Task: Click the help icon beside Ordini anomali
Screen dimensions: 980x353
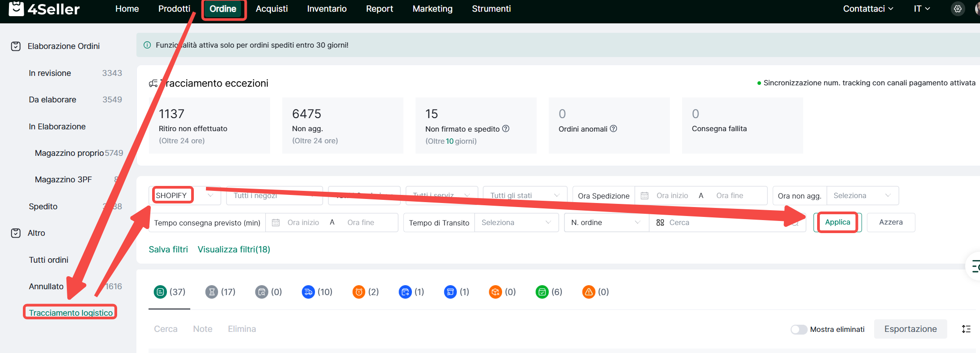Action: coord(613,129)
